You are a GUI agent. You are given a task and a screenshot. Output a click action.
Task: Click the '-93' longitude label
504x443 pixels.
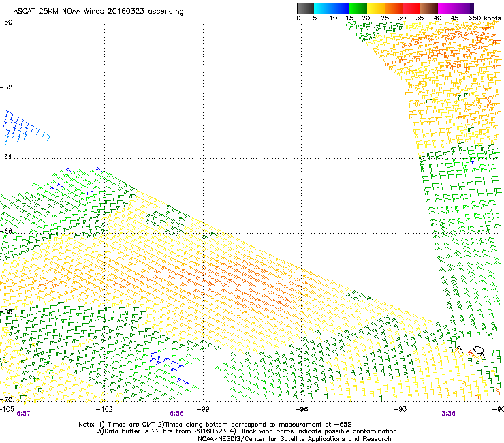point(400,409)
